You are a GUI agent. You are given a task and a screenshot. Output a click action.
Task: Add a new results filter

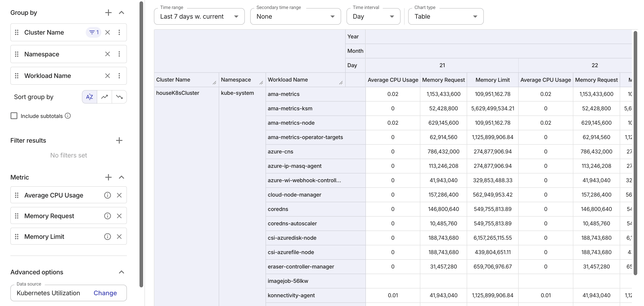119,140
